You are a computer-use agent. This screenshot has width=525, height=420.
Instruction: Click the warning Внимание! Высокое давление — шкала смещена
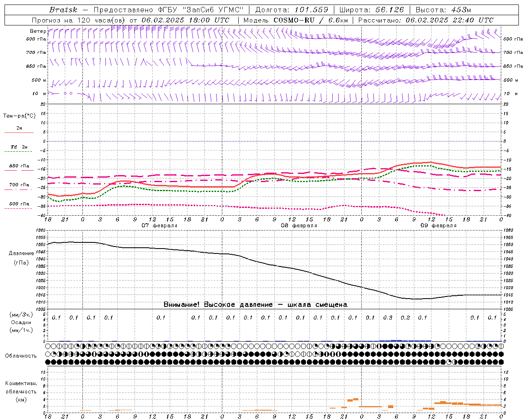tap(255, 304)
